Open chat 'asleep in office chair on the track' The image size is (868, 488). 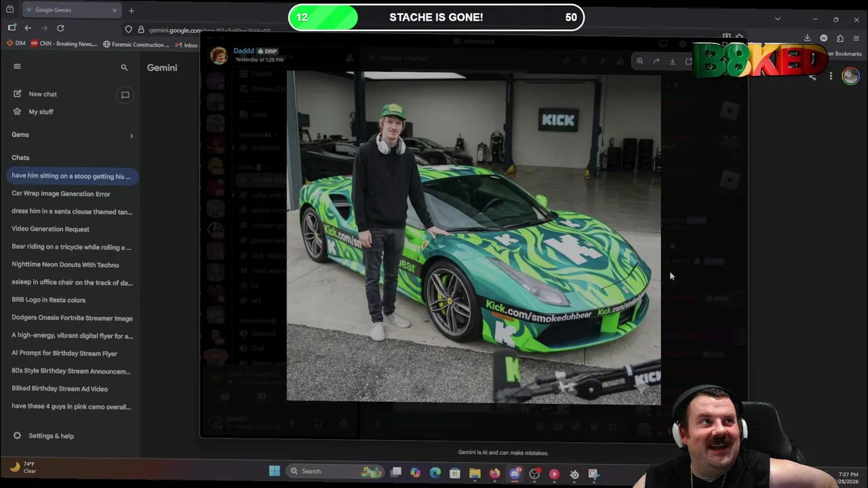point(73,283)
